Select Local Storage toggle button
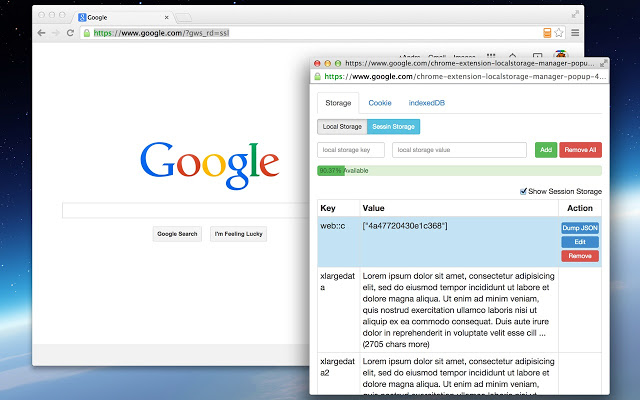This screenshot has width=640, height=400. coord(342,127)
